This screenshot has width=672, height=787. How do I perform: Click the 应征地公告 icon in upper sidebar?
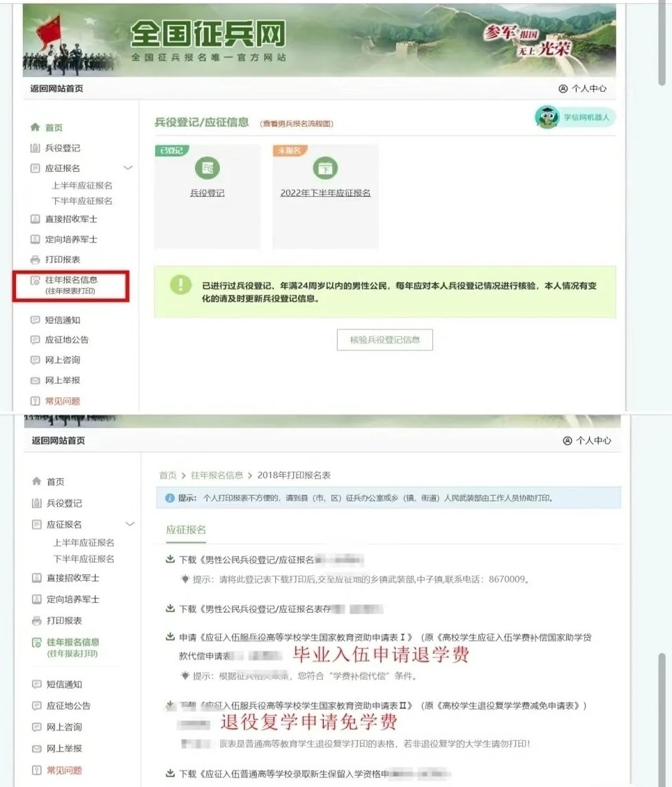35,340
